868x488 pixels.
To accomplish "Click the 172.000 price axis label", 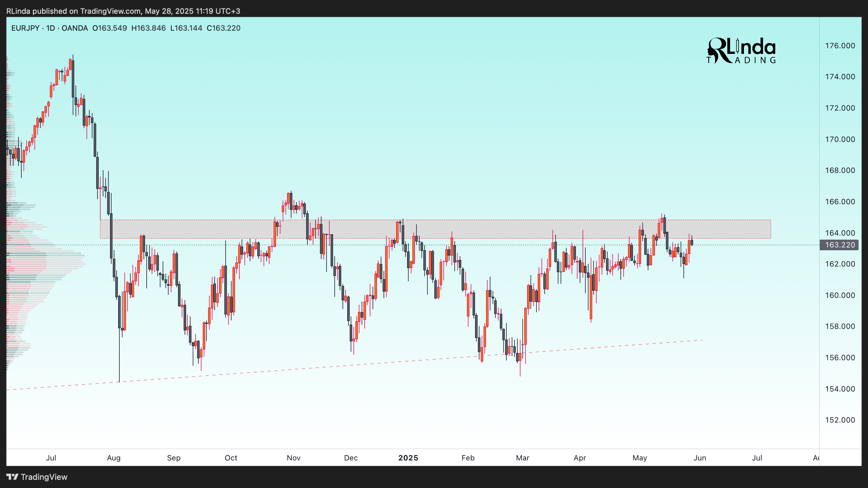I will (840, 108).
